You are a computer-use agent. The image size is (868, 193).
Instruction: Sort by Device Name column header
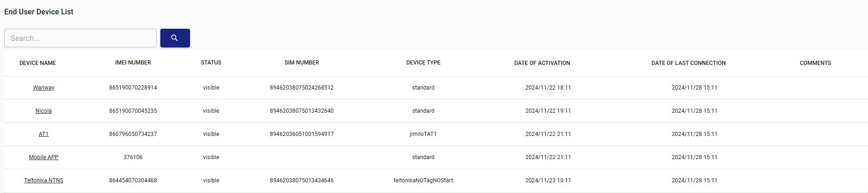click(38, 63)
